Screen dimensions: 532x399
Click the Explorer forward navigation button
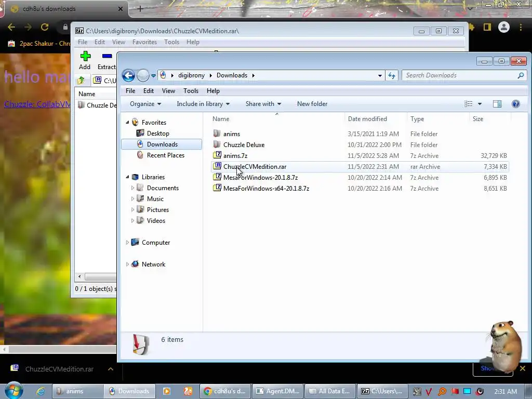(143, 75)
